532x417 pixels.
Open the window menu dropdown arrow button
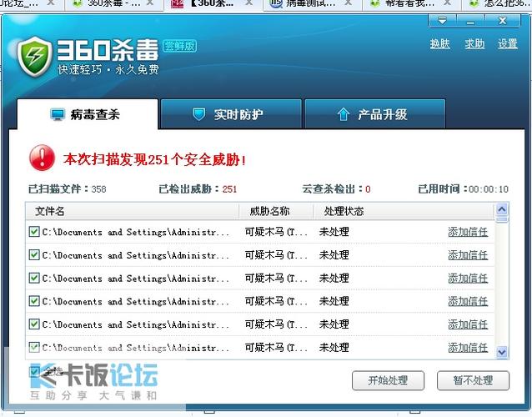pos(442,21)
